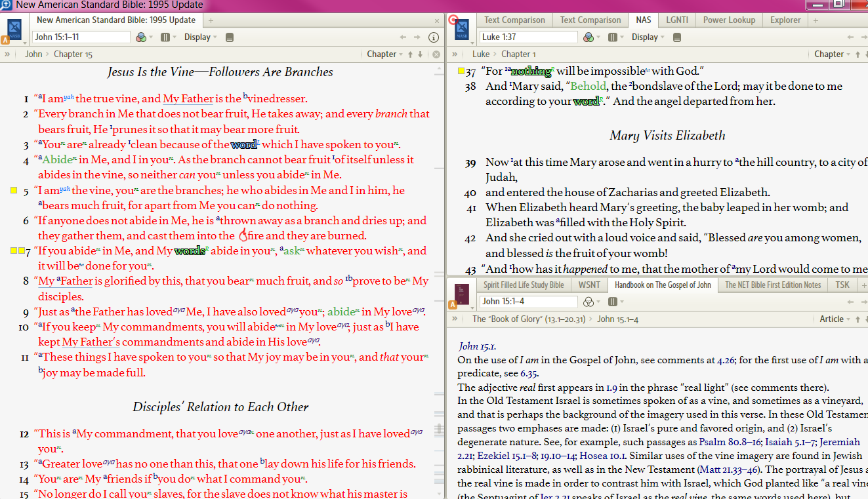Open visual filters icon in the Handbook panel

pos(589,302)
